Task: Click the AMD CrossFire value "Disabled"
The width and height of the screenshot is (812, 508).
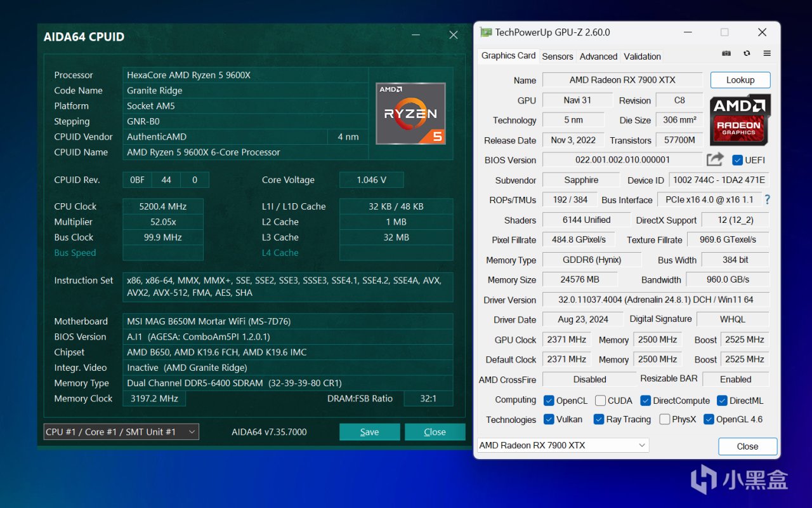Action: (x=589, y=379)
